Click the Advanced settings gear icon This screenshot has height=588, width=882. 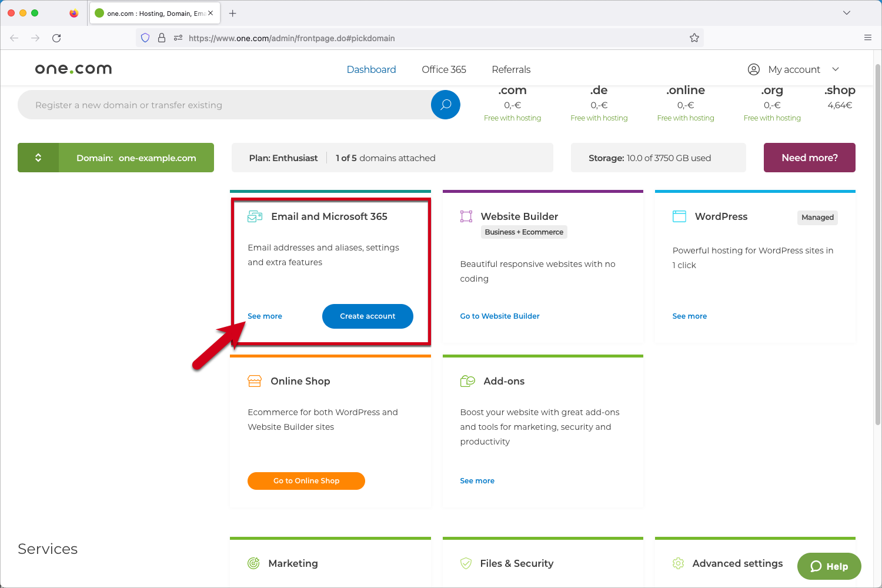click(678, 563)
